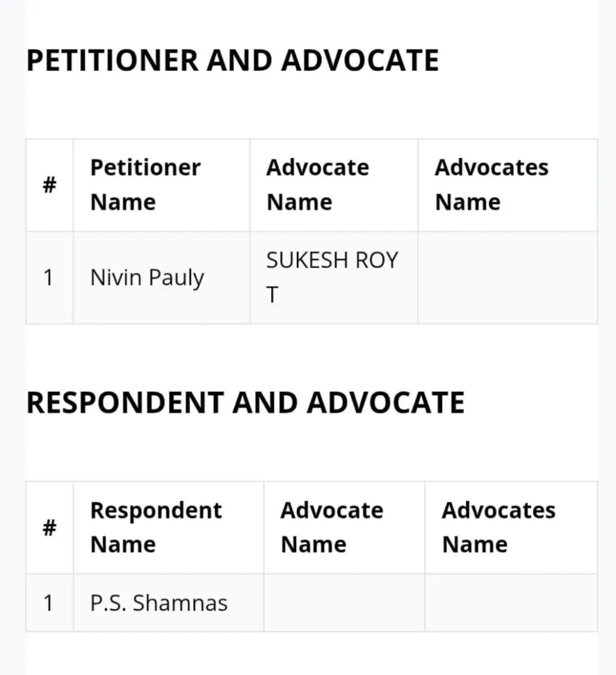
Task: Click row number 1 in petitioner table
Action: (x=50, y=278)
